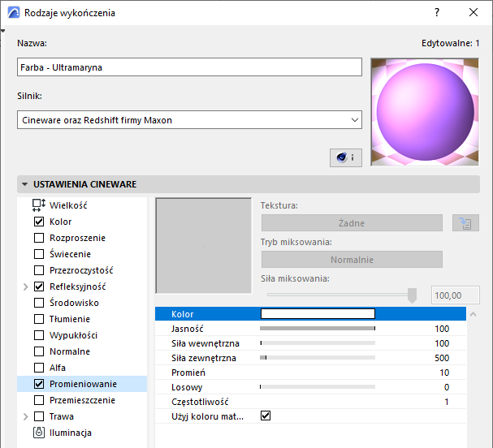
Task: Uncheck Użyj koloru materiału checkbox
Action: [266, 416]
